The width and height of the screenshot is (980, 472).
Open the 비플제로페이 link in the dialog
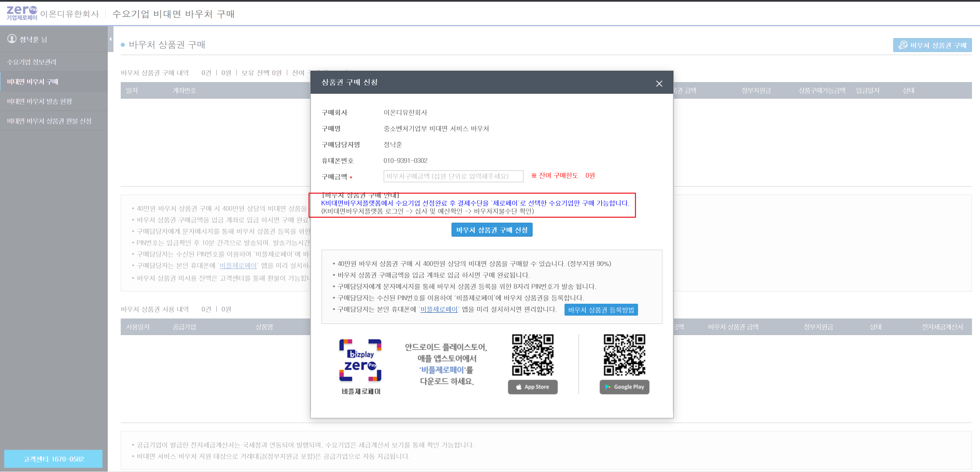[439, 309]
